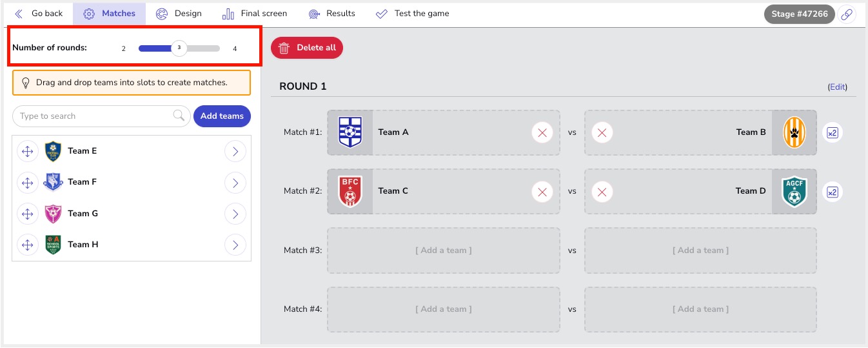Click the red Delete all button
Screen dimensions: 868x348
click(307, 48)
